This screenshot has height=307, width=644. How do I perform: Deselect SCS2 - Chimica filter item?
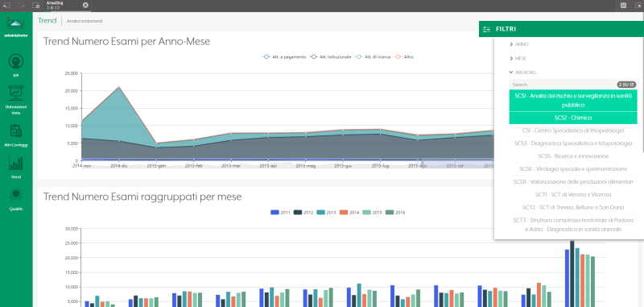tap(573, 118)
